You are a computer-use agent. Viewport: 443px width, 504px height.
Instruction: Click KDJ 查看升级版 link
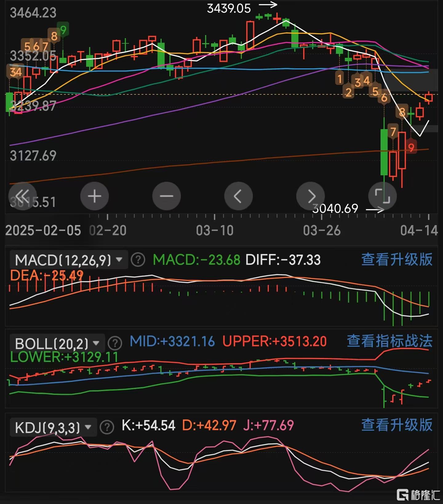397,425
